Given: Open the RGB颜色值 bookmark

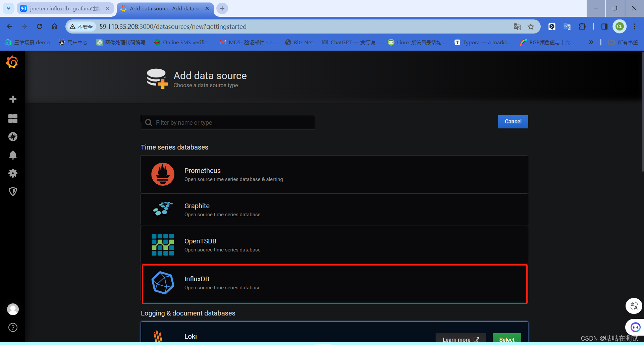Looking at the screenshot, I should 547,42.
